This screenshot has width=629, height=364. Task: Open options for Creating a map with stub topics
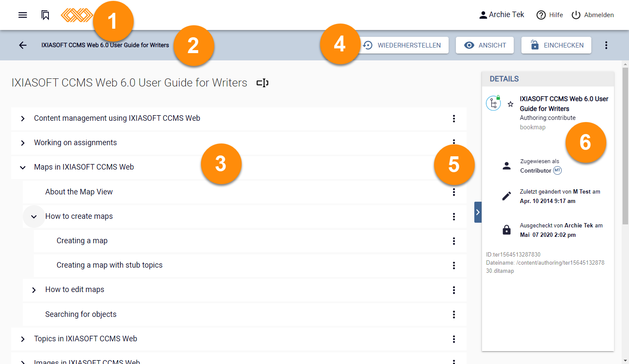454,266
